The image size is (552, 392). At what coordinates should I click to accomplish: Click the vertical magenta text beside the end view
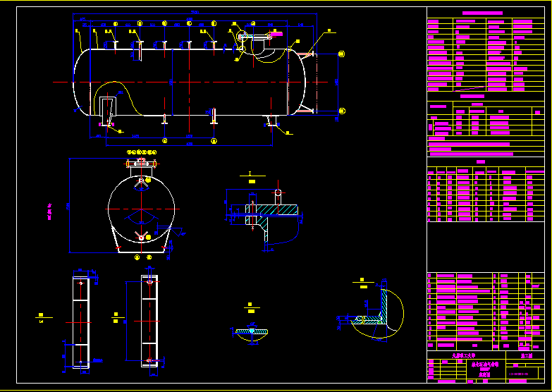(50, 212)
